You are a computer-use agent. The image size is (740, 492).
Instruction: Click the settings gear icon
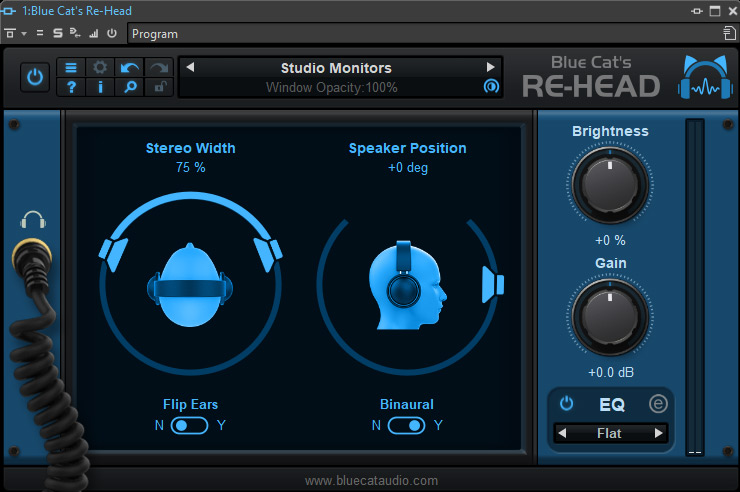101,68
